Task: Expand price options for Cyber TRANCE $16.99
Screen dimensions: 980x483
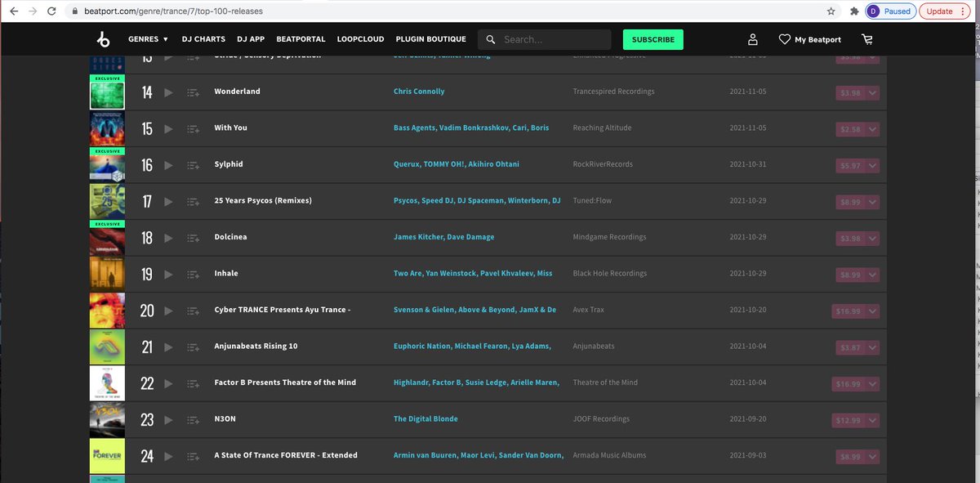Action: 873,311
